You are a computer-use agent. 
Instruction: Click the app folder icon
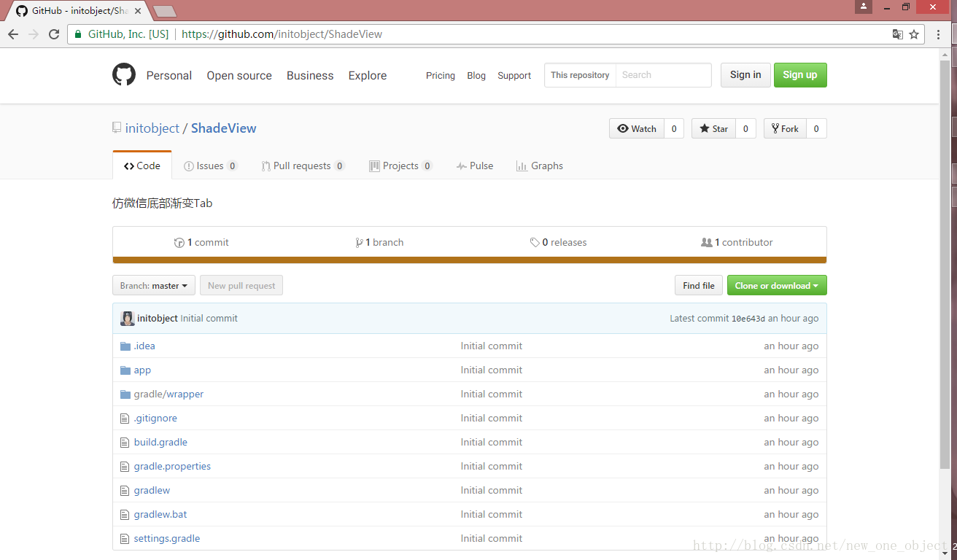125,370
